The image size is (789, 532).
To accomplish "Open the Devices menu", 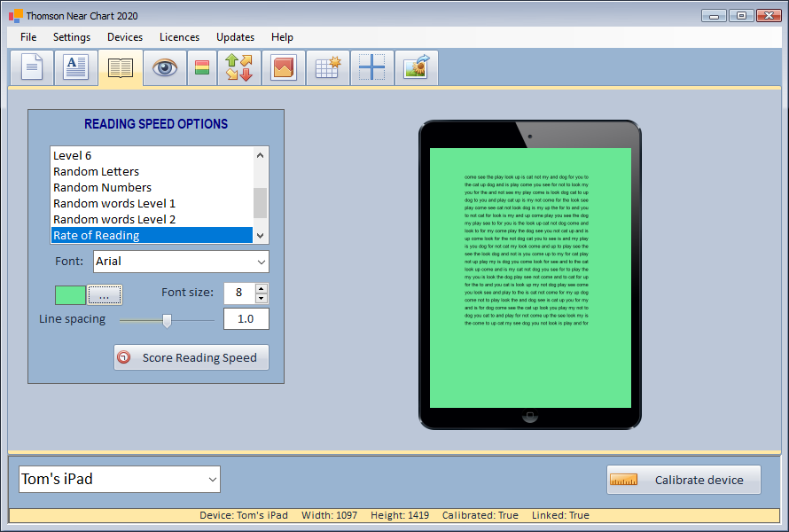I will 125,37.
